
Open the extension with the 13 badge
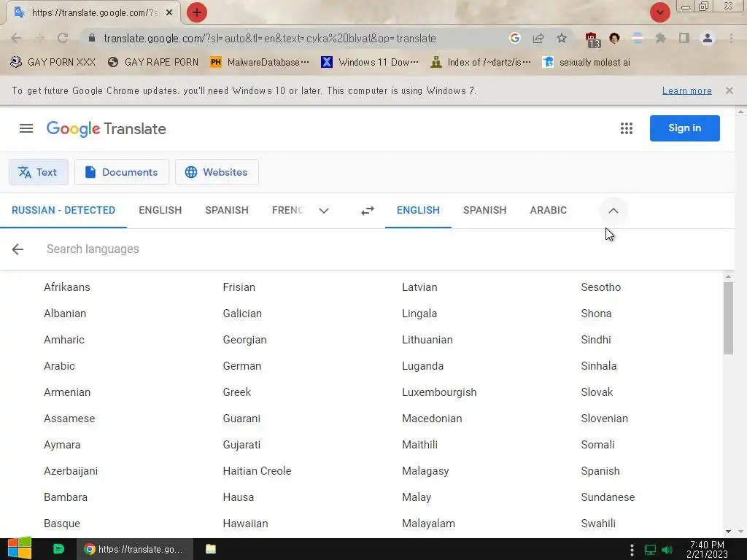pyautogui.click(x=592, y=39)
